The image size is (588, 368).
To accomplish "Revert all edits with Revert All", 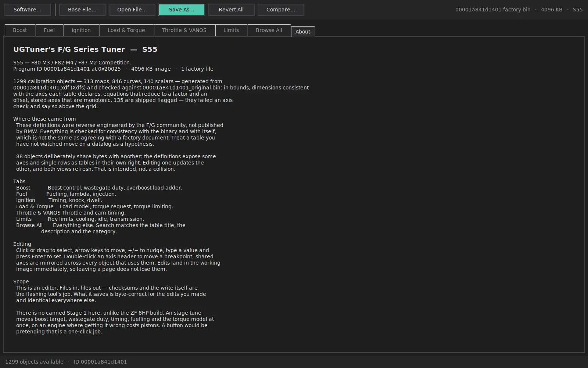I will 231,10.
